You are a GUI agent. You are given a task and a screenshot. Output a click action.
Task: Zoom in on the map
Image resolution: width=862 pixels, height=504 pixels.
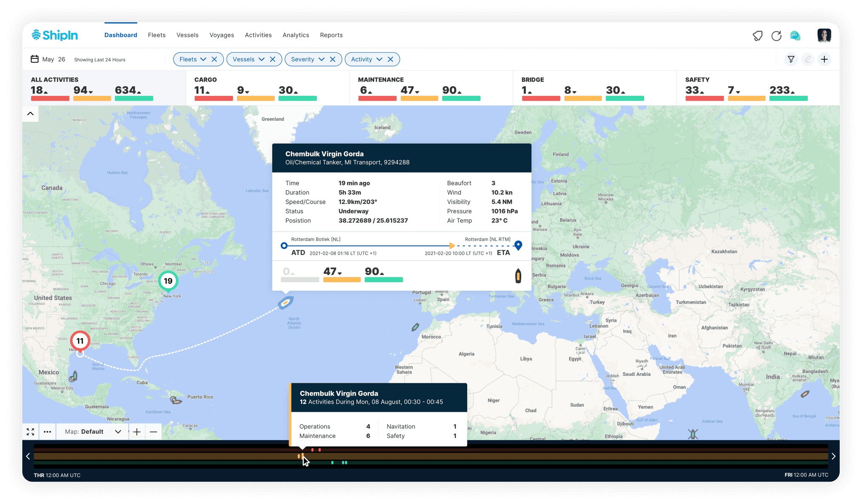tap(137, 432)
